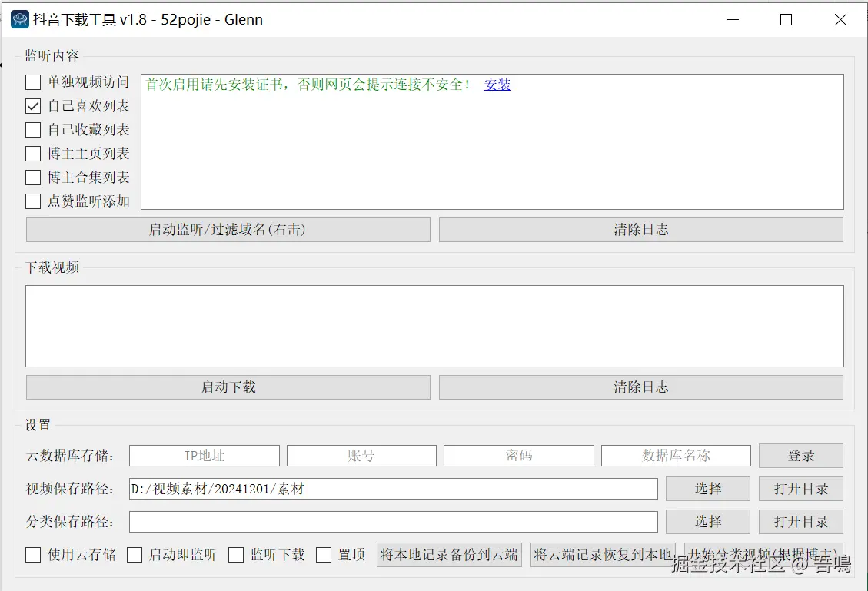Screen dimensions: 868x591
Task: Clear the listening log with 清除日志
Action: pos(641,230)
